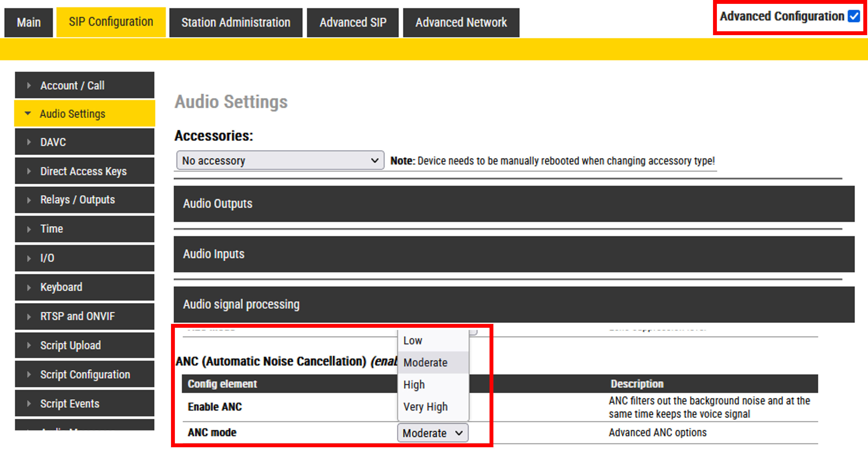Screen dimensions: 868x455
Task: Open the Accessories dropdown showing No accessory
Action: tap(280, 160)
